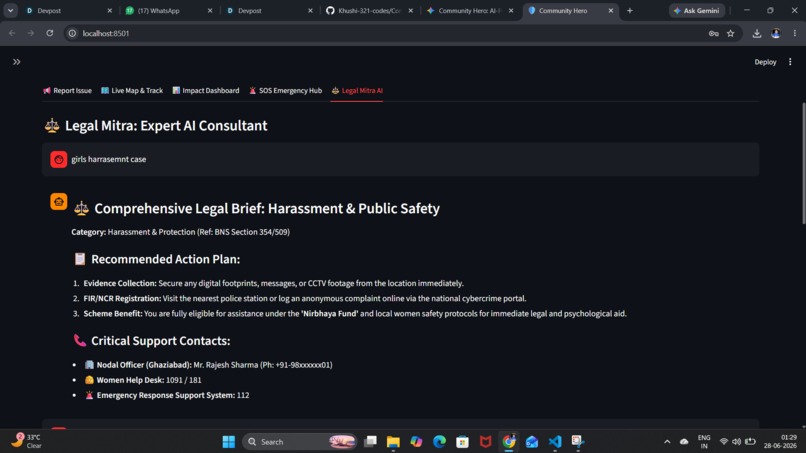The width and height of the screenshot is (806, 453).
Task: Open McAfee from the taskbar
Action: [x=486, y=442]
